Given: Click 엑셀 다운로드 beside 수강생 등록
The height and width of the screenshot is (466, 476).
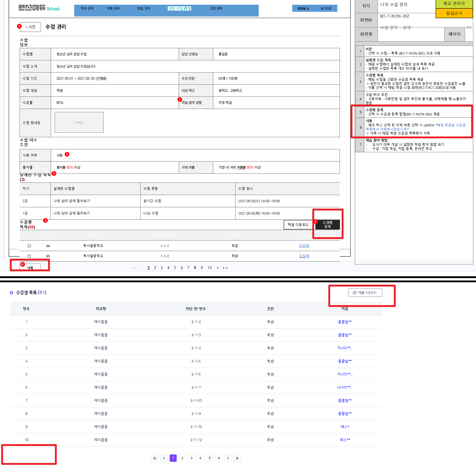Looking at the screenshot, I should click(298, 225).
